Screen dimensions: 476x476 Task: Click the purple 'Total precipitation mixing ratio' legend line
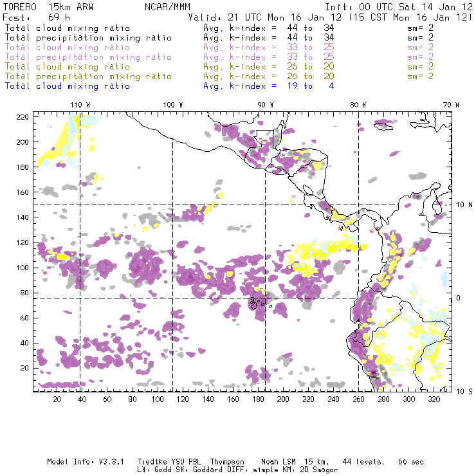pos(88,57)
